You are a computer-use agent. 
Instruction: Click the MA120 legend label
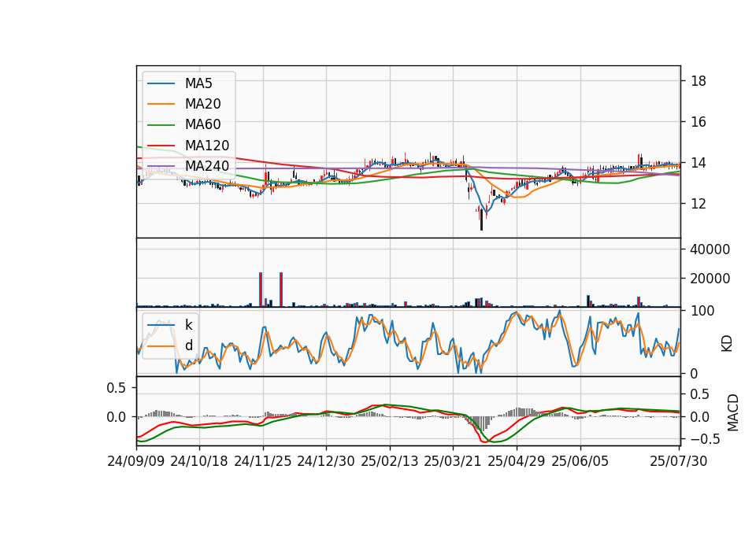(207, 146)
